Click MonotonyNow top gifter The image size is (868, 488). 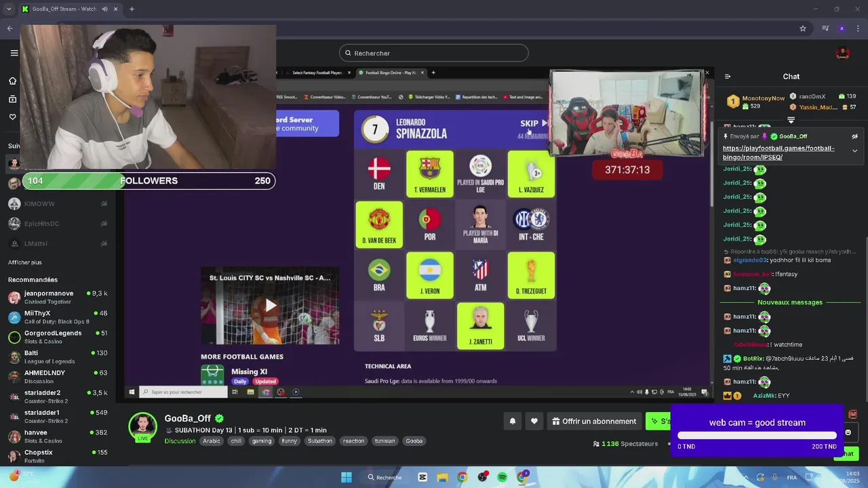tap(763, 98)
